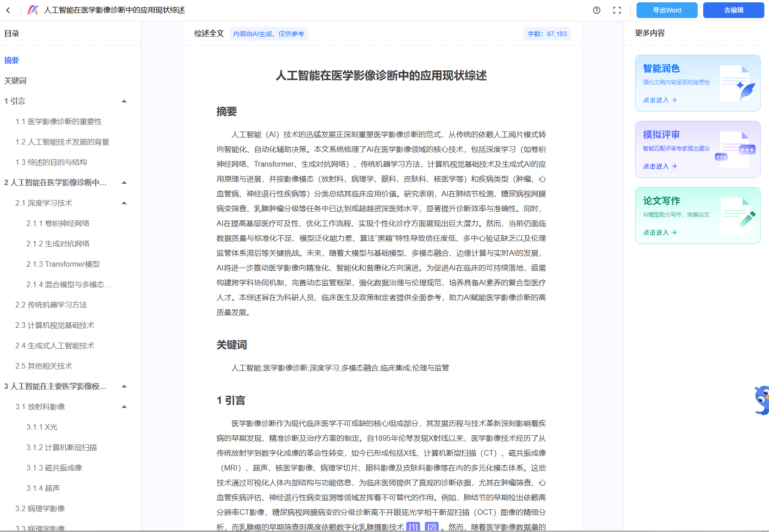This screenshot has width=769, height=532.
Task: Click the 1 引言 heading in the document
Action: (x=231, y=401)
